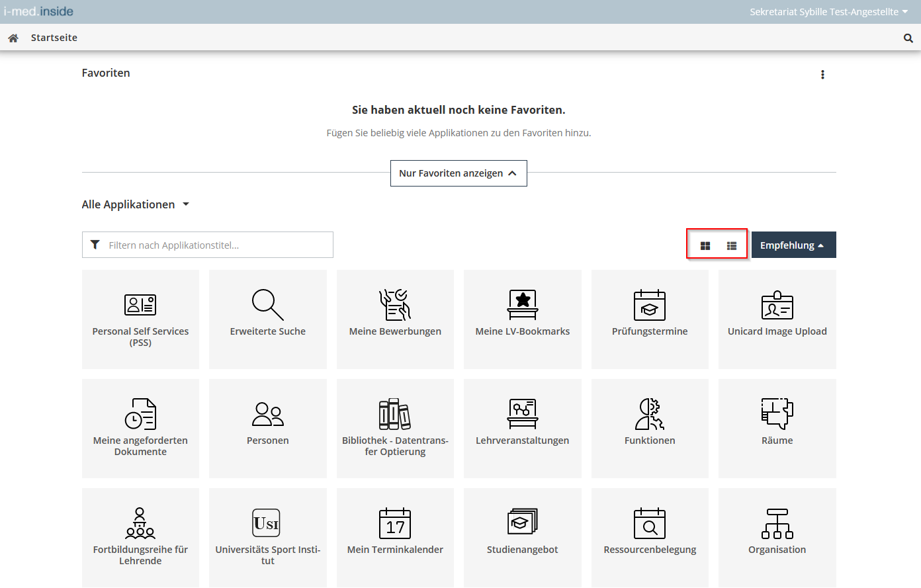Open Fortbildungsreihe für Lehrende icon
The height and width of the screenshot is (588, 921).
140,523
